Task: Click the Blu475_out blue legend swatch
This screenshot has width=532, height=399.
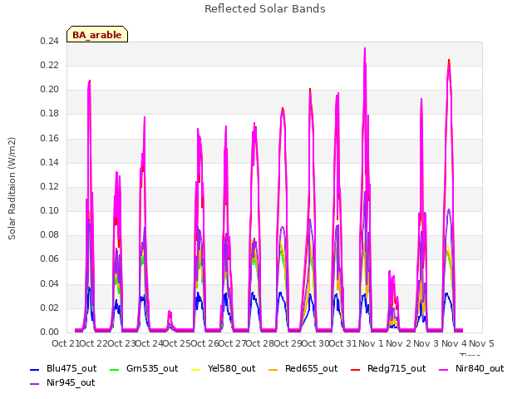Action: pyautogui.click(x=35, y=369)
